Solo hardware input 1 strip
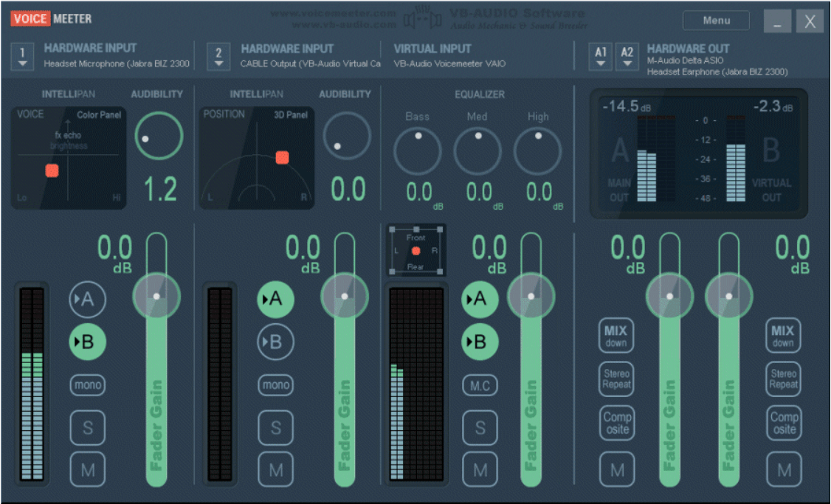The image size is (831, 504). pyautogui.click(x=87, y=427)
